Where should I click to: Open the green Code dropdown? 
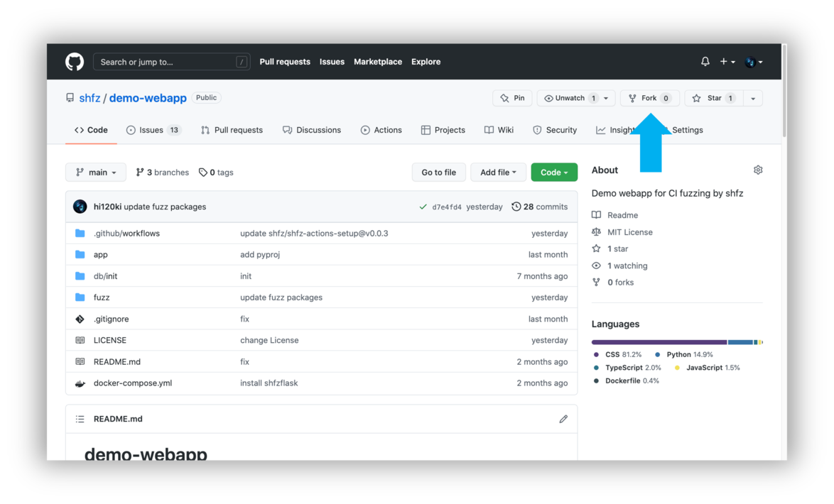(x=553, y=172)
